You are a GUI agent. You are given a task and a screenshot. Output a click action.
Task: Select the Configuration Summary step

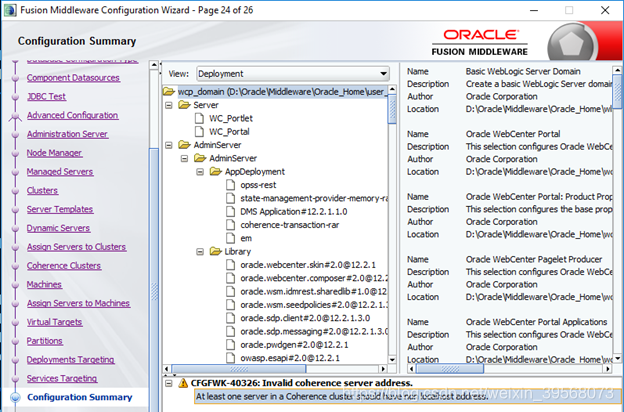pos(80,397)
